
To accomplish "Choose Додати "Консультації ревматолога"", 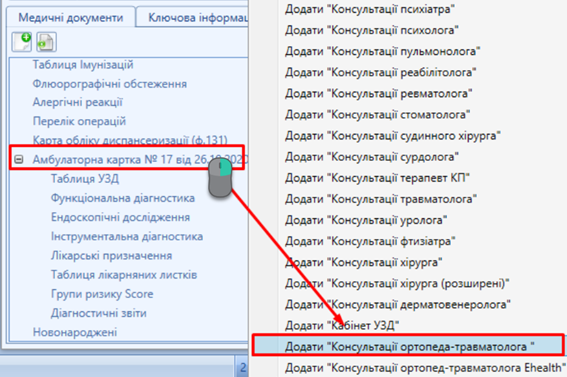I will (x=379, y=94).
